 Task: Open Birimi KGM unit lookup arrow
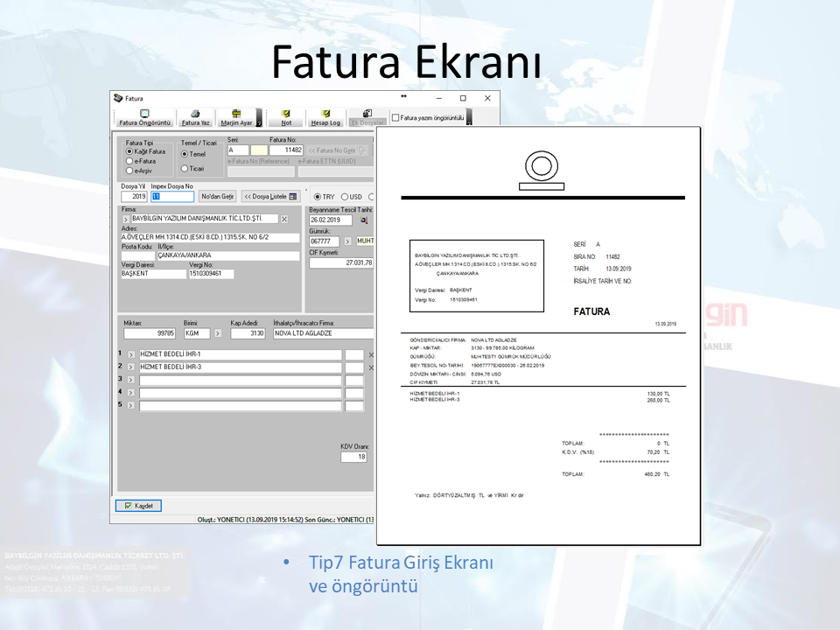217,333
